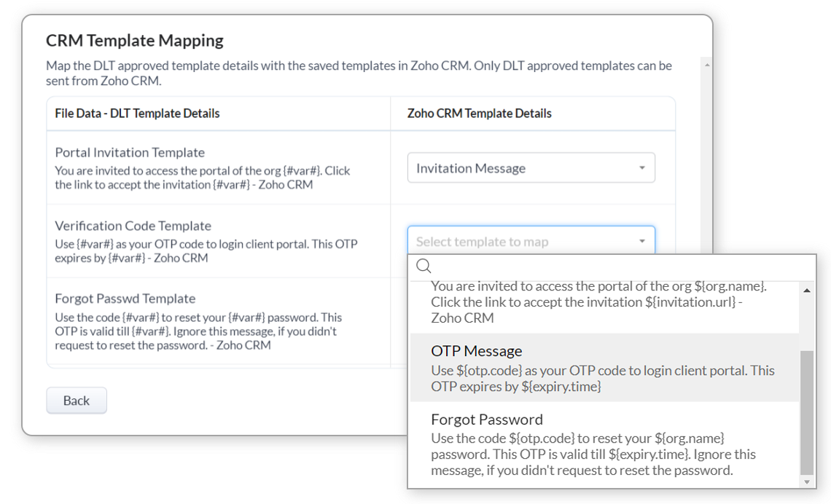831x504 pixels.
Task: Open the Invitation Message dropdown arrow
Action: coord(641,168)
